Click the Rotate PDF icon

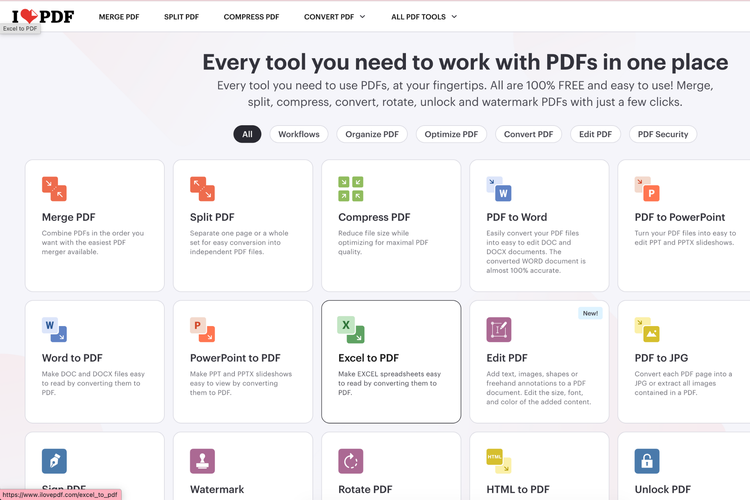click(351, 461)
